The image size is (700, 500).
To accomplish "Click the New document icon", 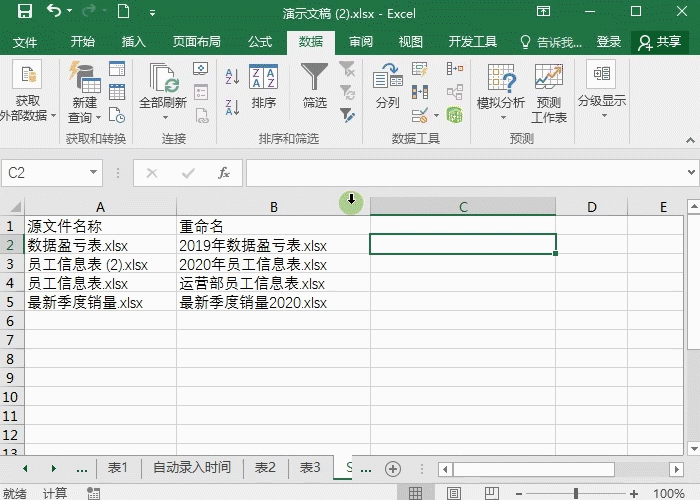I will click(x=123, y=11).
